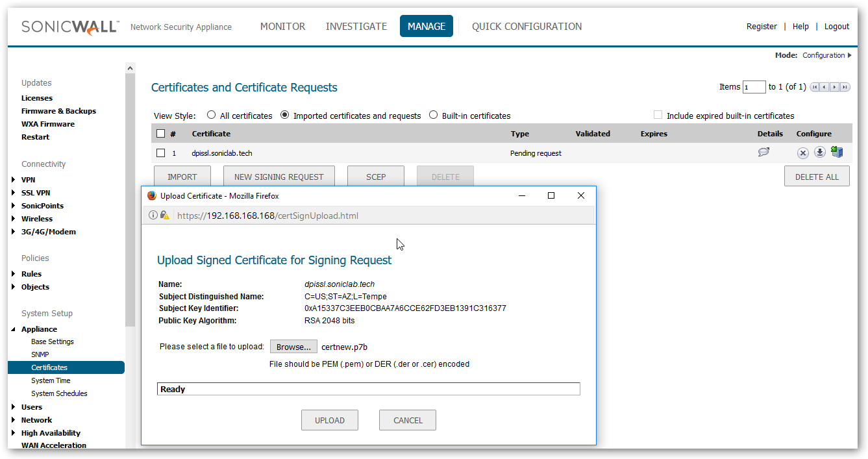Click the sidebar scrollbar up arrow
The image size is (868, 459).
[x=130, y=68]
